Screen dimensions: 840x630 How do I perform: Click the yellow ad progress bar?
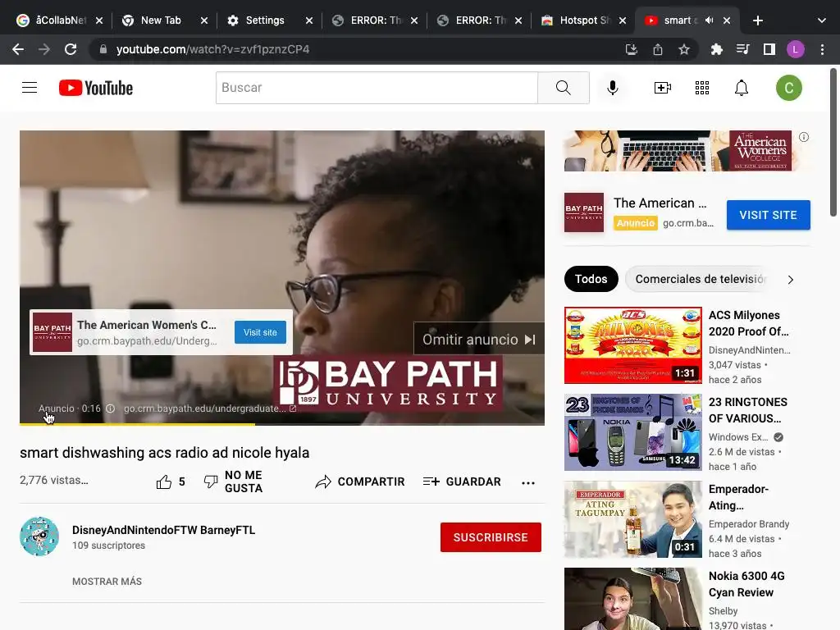[x=137, y=424]
